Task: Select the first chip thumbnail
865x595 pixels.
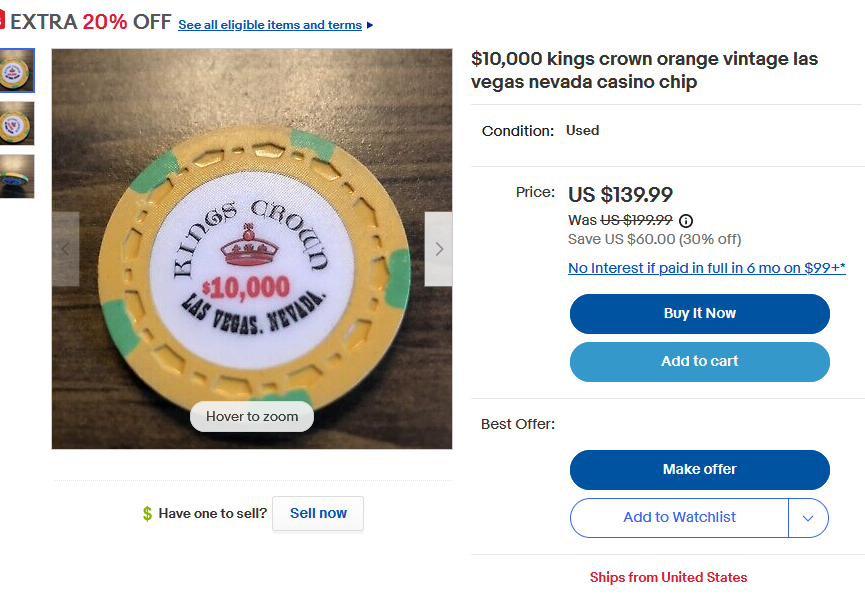Action: pyautogui.click(x=17, y=70)
